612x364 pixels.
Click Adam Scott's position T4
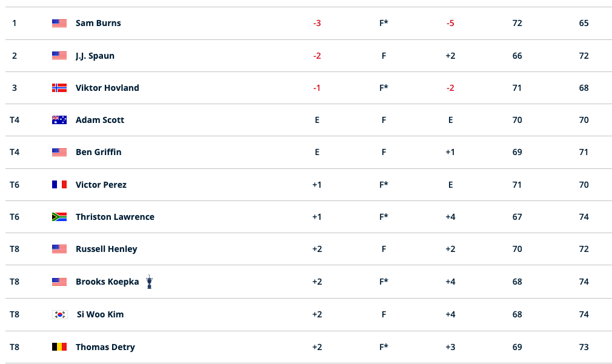tap(15, 120)
